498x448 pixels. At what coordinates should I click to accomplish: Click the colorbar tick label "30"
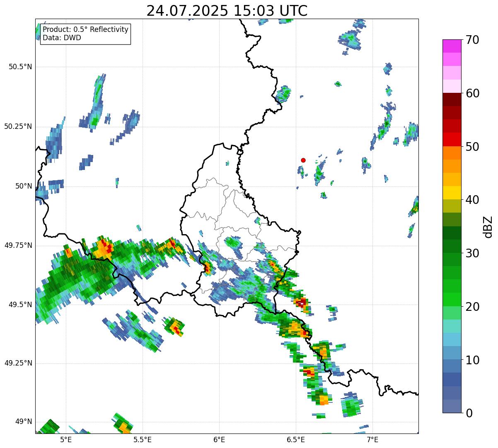coord(472,253)
